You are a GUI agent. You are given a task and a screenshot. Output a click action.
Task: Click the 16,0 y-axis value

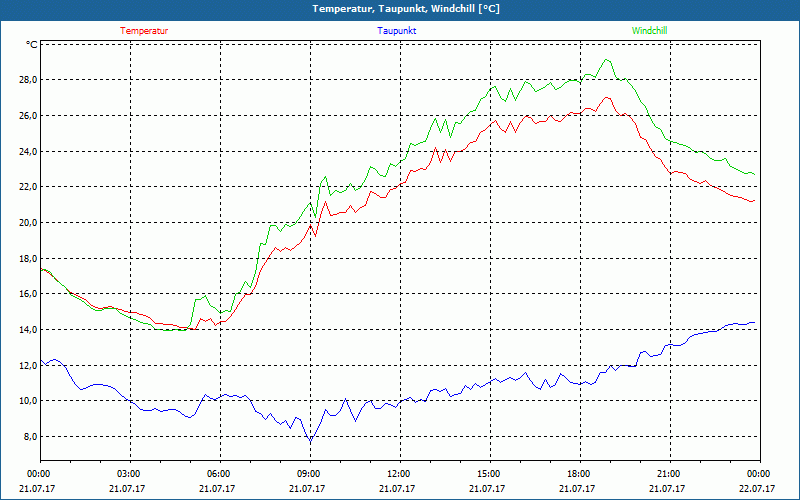29,294
